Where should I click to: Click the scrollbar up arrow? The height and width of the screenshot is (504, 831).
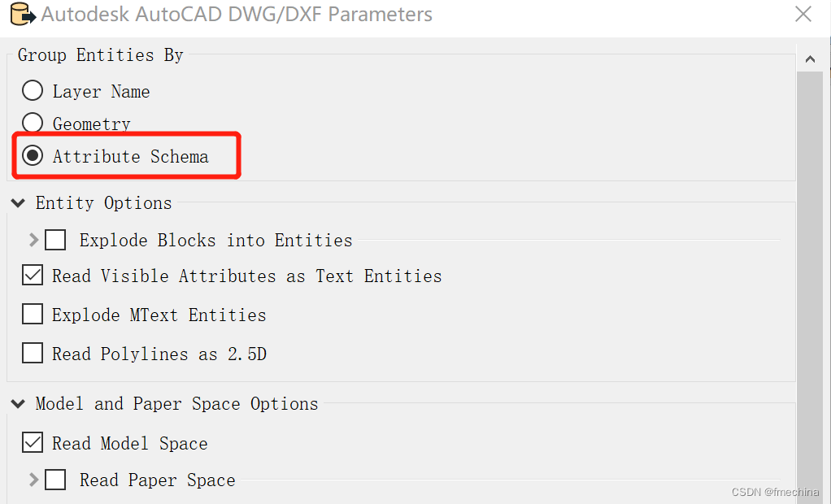[810, 59]
